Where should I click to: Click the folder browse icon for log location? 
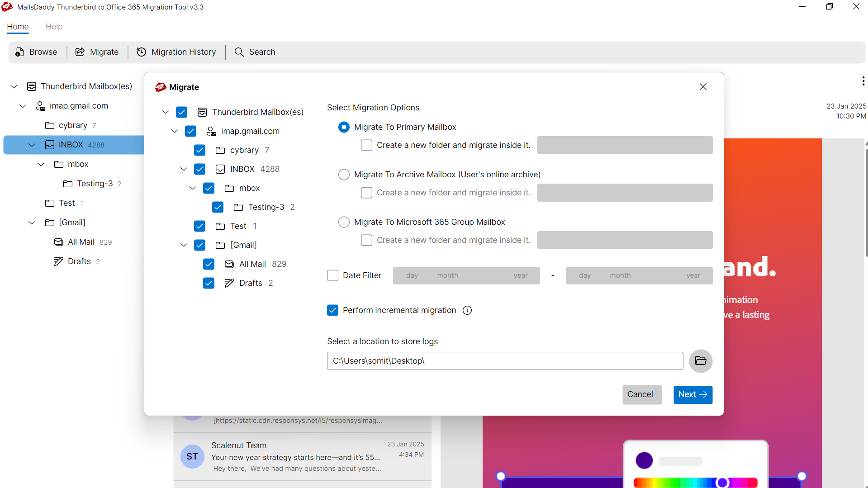pyautogui.click(x=701, y=361)
